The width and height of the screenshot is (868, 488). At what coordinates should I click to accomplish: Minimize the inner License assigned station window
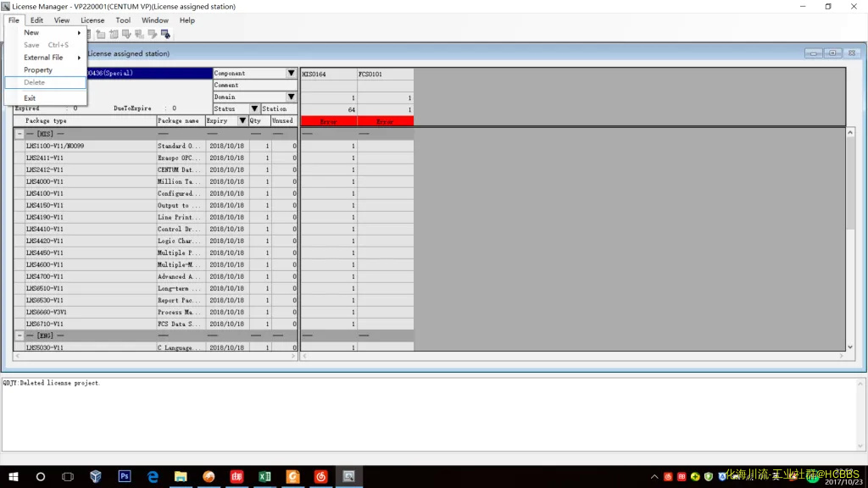tap(813, 53)
